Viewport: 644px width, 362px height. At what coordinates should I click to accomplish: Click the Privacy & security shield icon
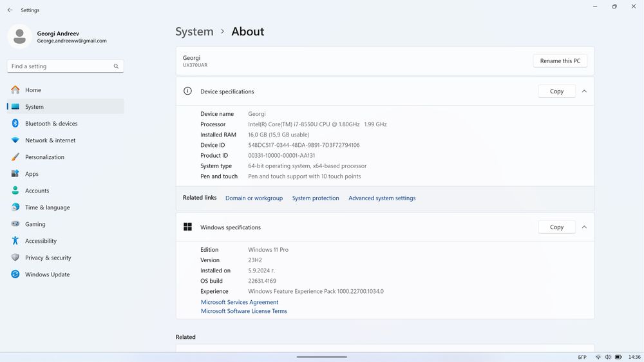pyautogui.click(x=15, y=258)
